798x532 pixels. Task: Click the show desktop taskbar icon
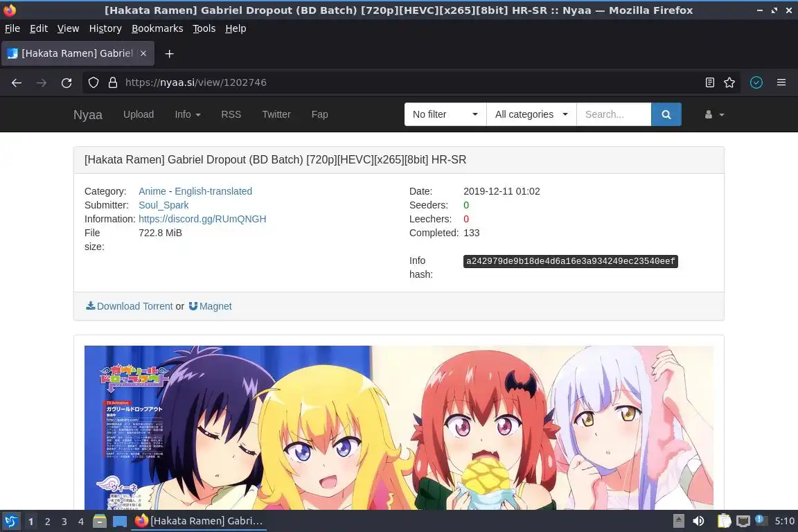120,522
